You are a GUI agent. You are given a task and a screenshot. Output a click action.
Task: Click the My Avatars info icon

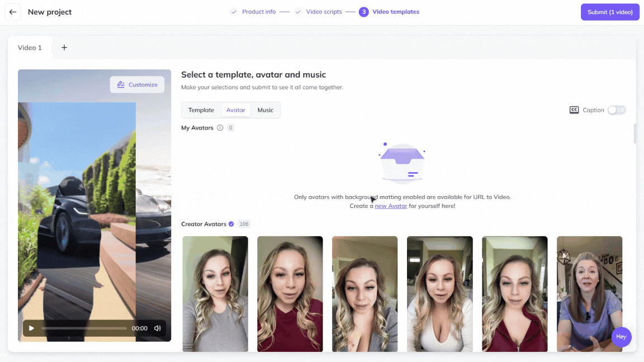tap(220, 128)
